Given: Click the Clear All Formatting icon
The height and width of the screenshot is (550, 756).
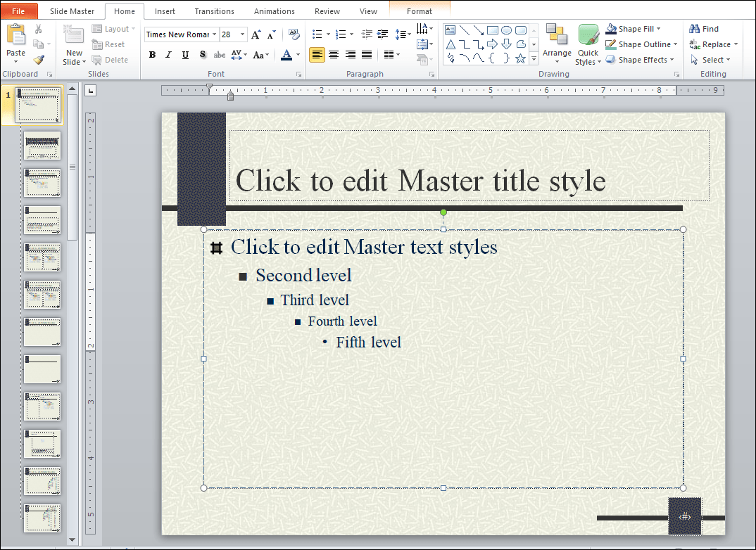Looking at the screenshot, I should (293, 34).
